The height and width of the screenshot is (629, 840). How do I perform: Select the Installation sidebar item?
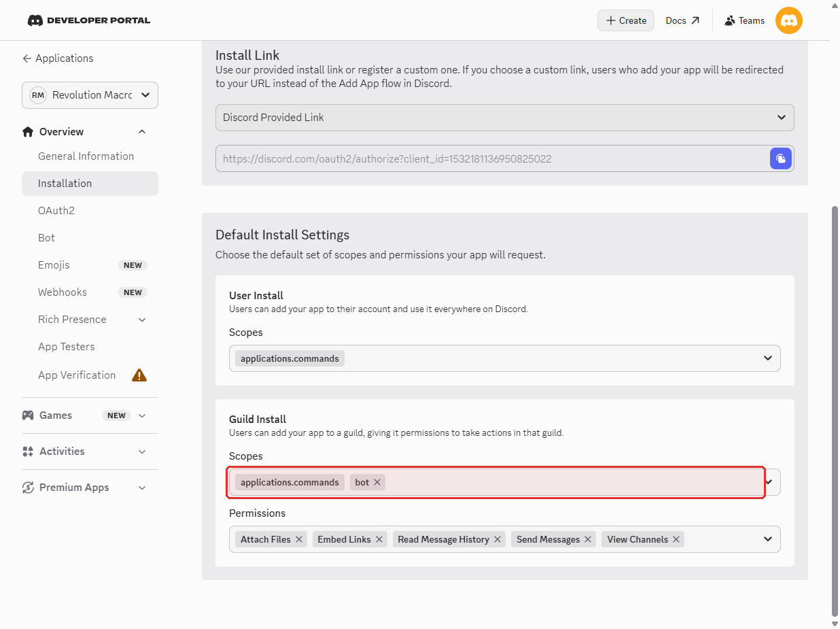tap(90, 184)
